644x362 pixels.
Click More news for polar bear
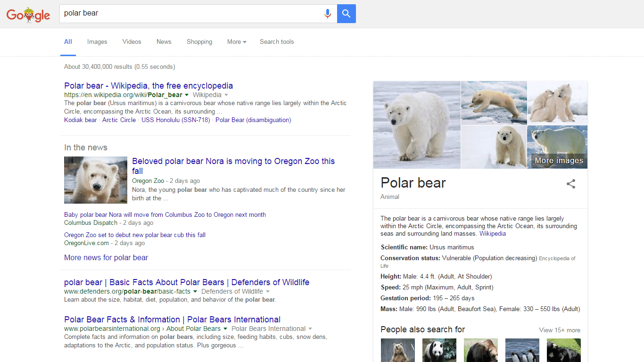106,258
